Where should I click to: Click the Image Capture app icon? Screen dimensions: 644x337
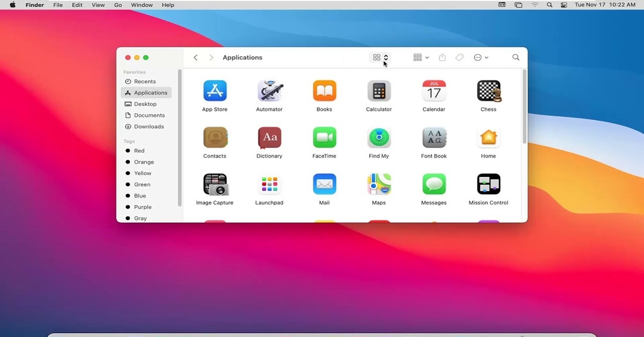pyautogui.click(x=216, y=184)
